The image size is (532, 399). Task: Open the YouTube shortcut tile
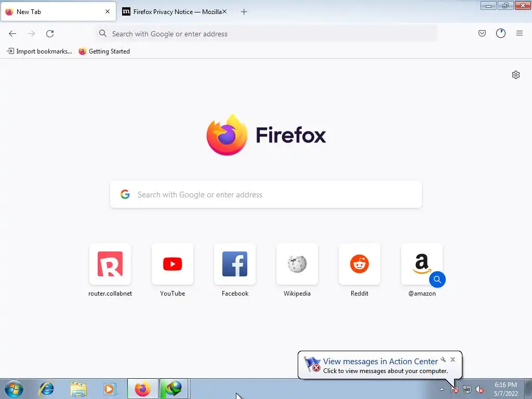[x=172, y=264]
